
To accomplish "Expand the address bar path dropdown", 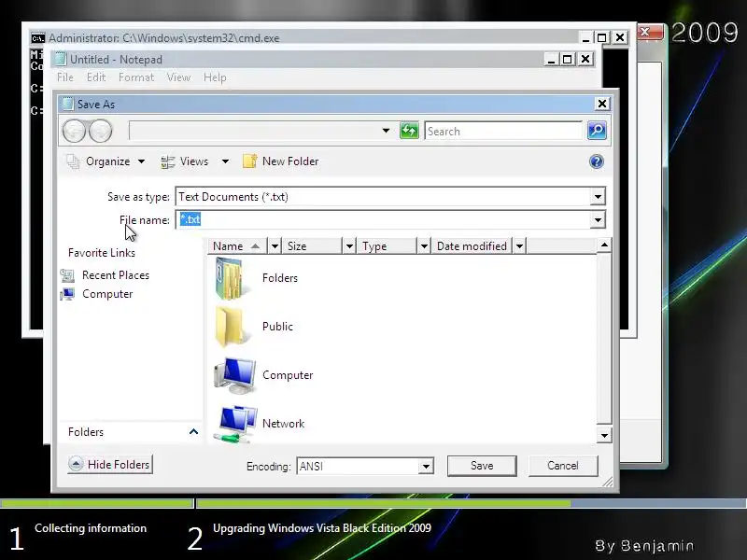I will 386,131.
